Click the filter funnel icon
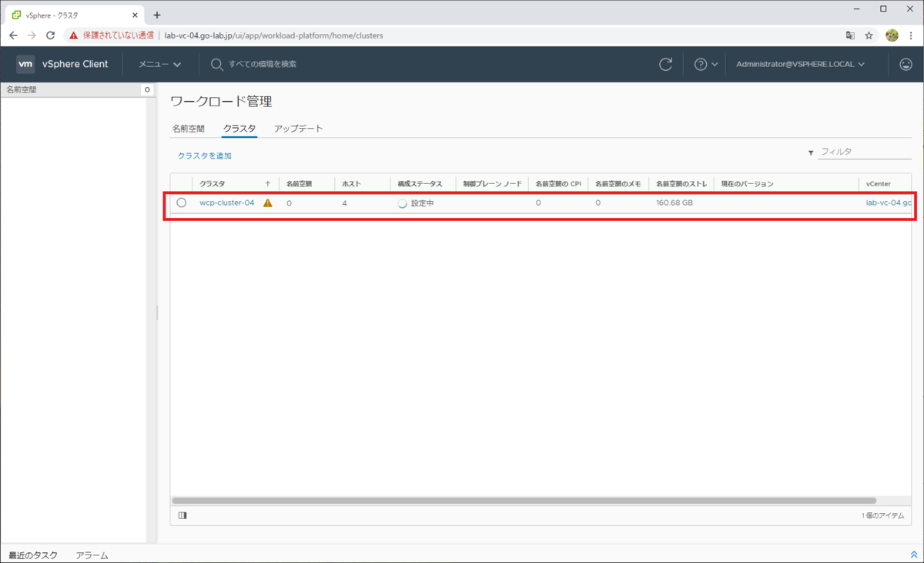The width and height of the screenshot is (924, 563). [x=811, y=153]
